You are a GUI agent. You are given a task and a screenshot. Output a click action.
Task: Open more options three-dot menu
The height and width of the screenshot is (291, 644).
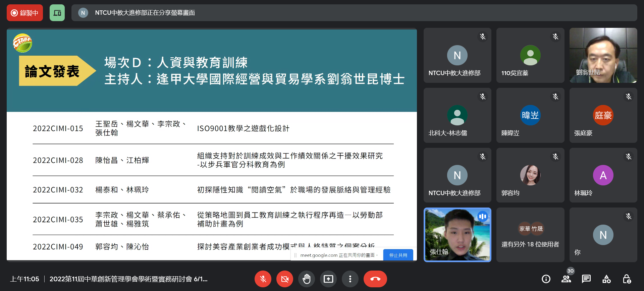click(350, 279)
